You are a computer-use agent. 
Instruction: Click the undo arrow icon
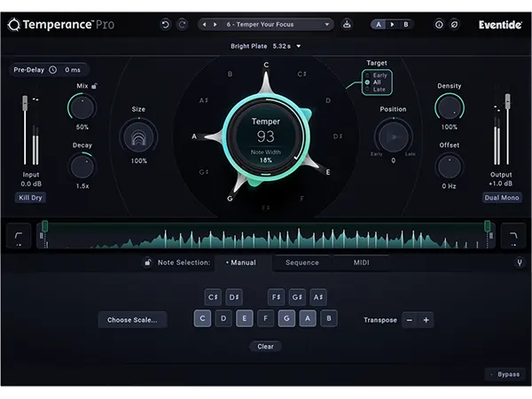[x=165, y=25]
